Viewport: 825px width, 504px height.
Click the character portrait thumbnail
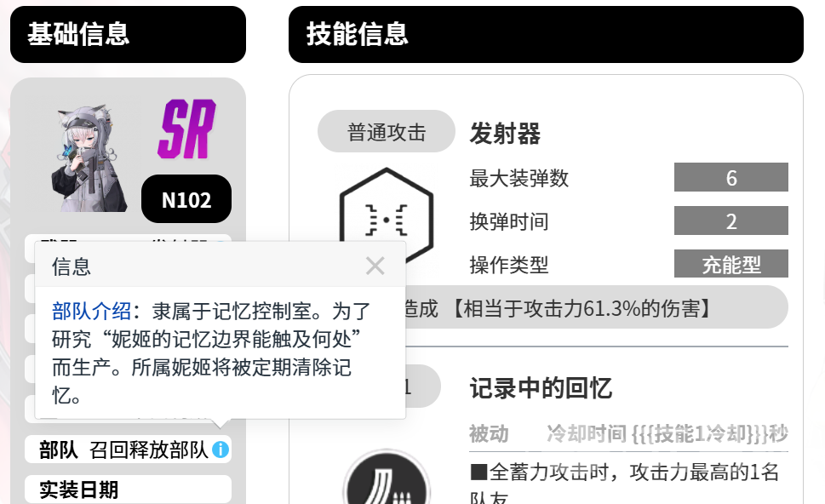coord(89,157)
